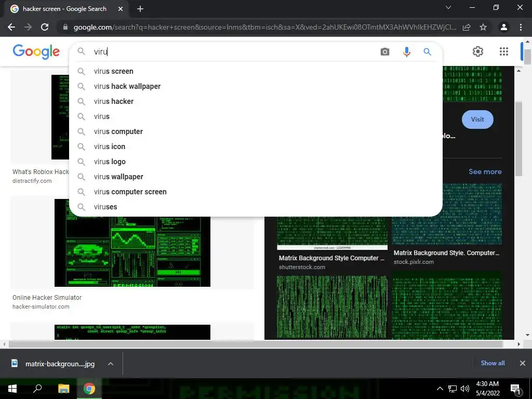Click into the Google search box
The image size is (532, 399).
point(234,51)
